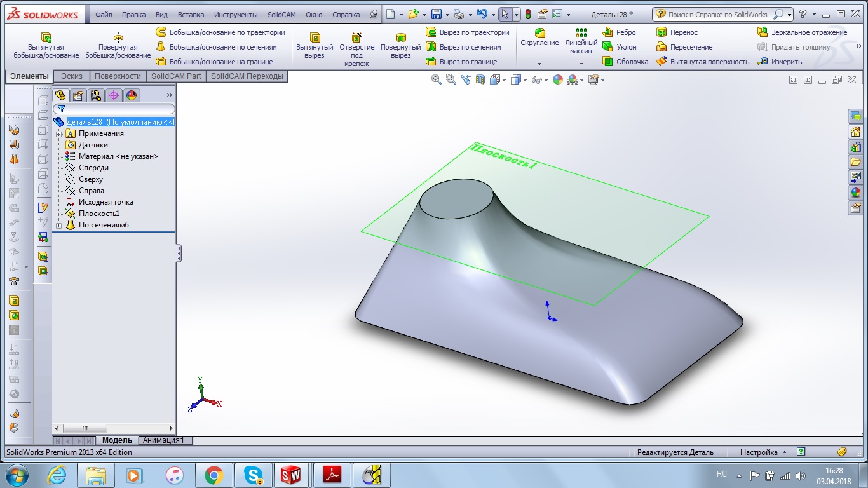Expand the Примечания tree node
Viewport: 868px width, 488px height.
coord(58,134)
